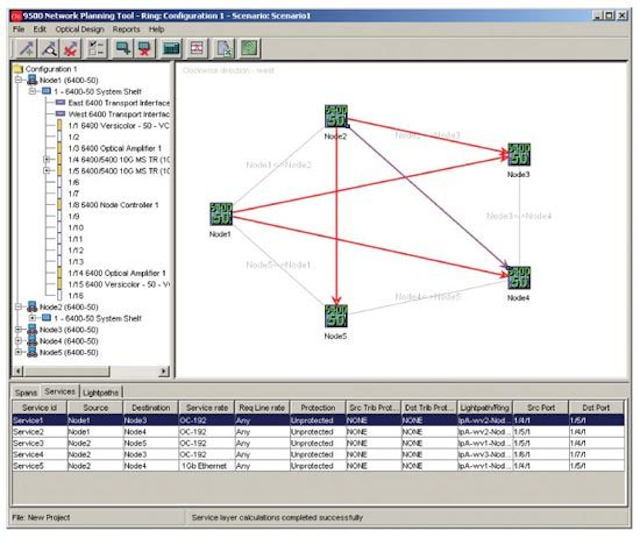Click the add node toolbar icon
640x538 pixels.
[x=123, y=49]
